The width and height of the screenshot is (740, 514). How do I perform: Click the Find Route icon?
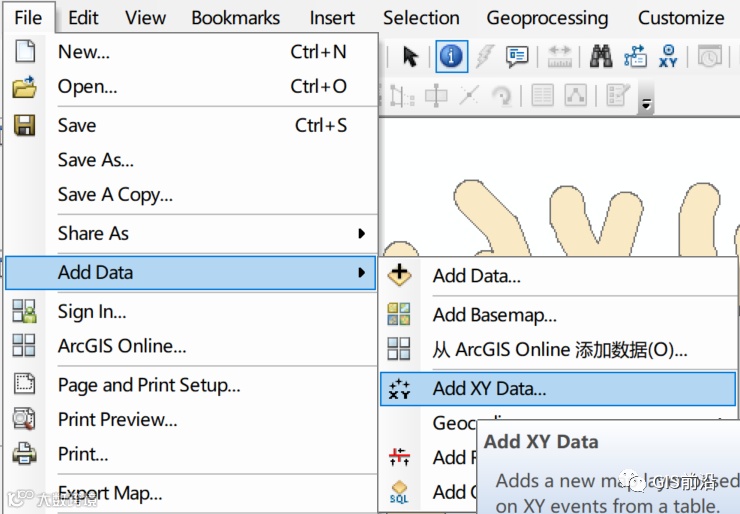click(x=634, y=56)
